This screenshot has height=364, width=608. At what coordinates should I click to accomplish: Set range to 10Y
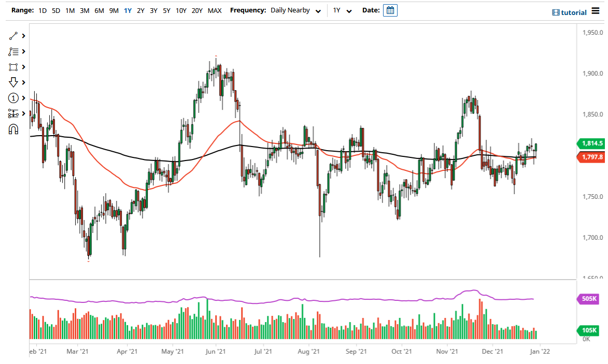click(x=181, y=10)
